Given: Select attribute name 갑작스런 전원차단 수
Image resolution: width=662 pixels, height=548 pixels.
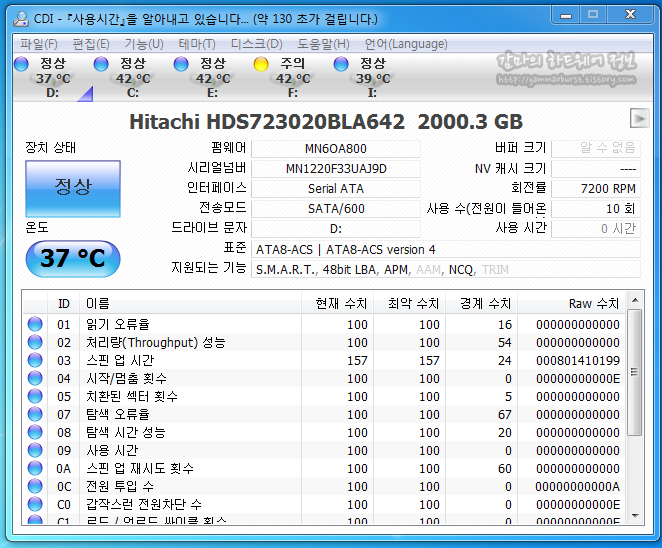Looking at the screenshot, I should (x=144, y=505).
